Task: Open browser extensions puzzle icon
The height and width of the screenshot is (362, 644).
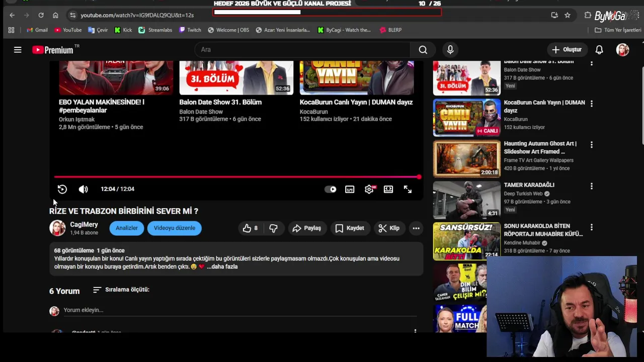Action: click(588, 15)
